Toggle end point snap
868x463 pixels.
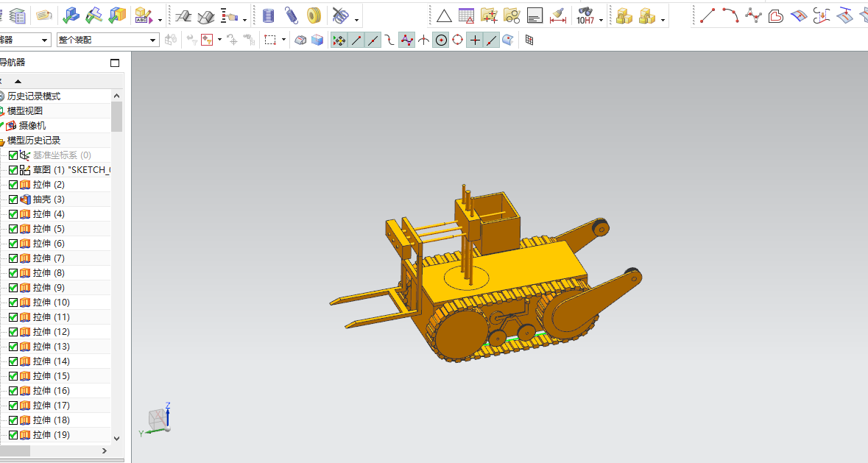(356, 40)
